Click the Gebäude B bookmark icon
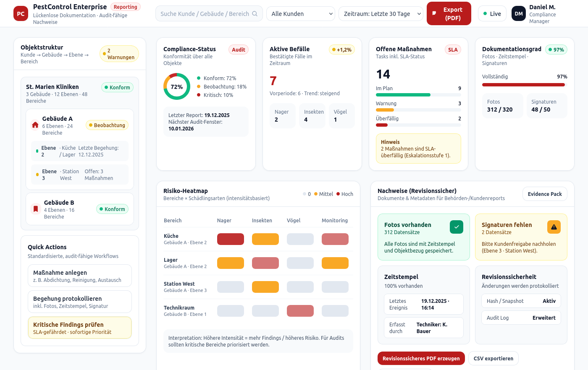Screen dimensions: 588x370 pos(35,209)
